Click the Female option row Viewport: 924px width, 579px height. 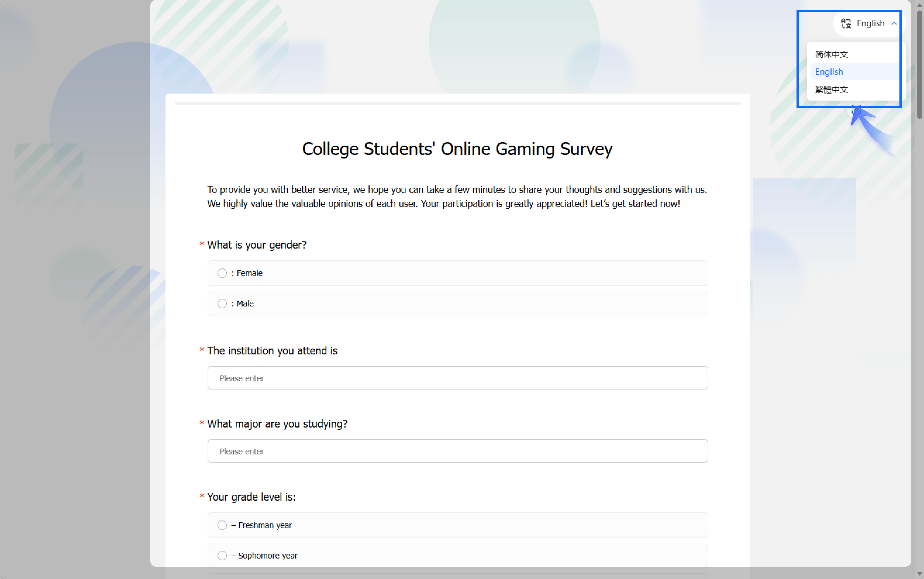point(458,273)
